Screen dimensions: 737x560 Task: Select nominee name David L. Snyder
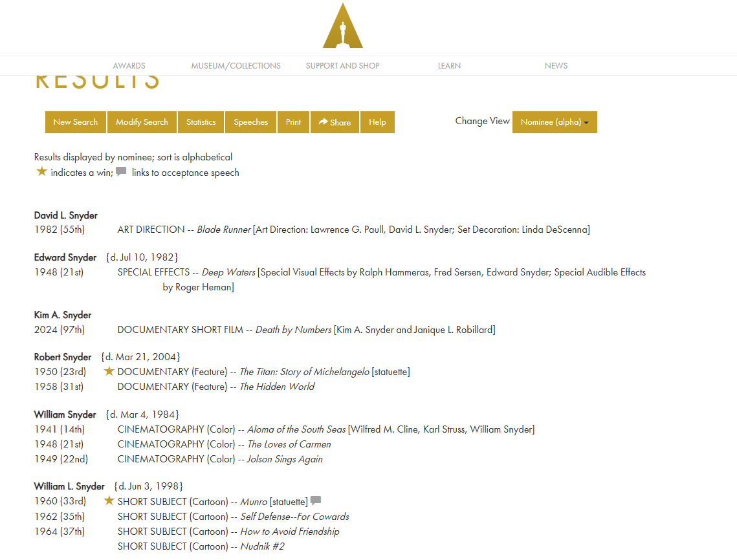(x=66, y=215)
